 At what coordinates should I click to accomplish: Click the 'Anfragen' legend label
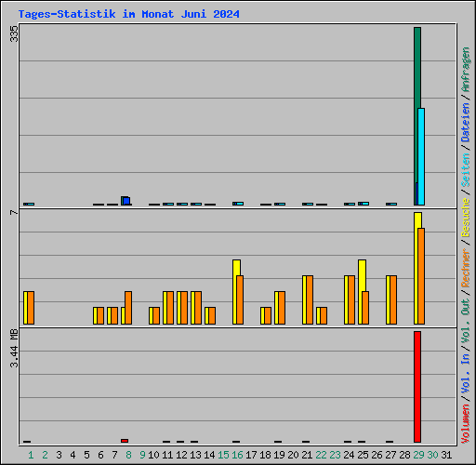[466, 70]
